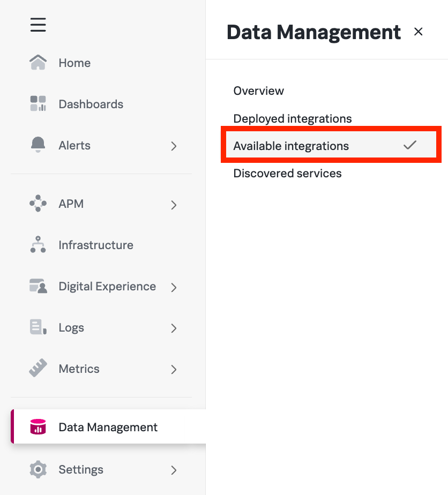Click the Infrastructure hierarchy icon

[x=38, y=245]
